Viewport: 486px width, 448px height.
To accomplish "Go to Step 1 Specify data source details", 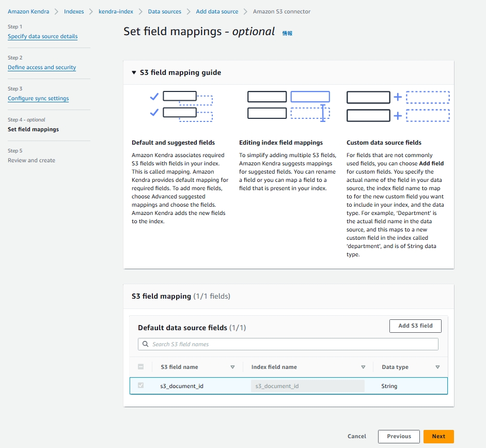I will tap(42, 37).
